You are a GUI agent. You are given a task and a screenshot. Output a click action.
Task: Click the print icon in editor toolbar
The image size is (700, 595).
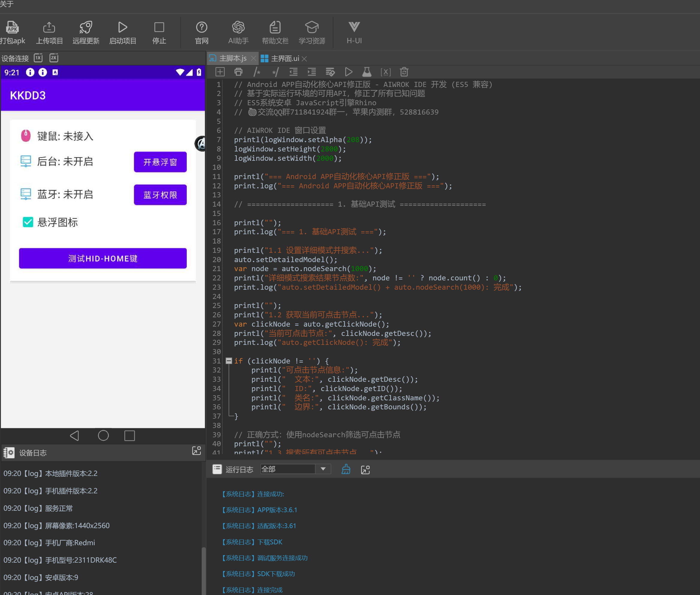click(x=238, y=72)
